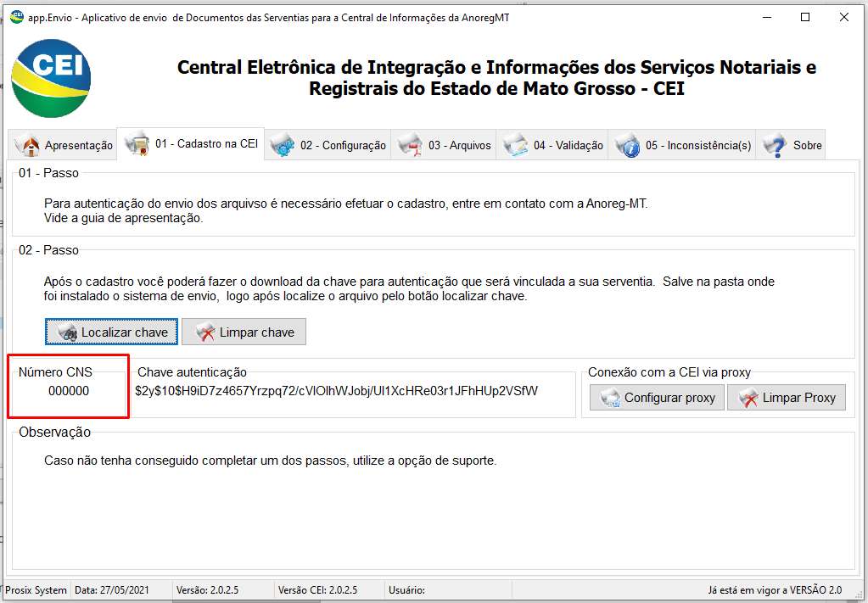Screen dimensions: 868x603
Task: Click the Prosix System status bar entry
Action: pos(36,590)
